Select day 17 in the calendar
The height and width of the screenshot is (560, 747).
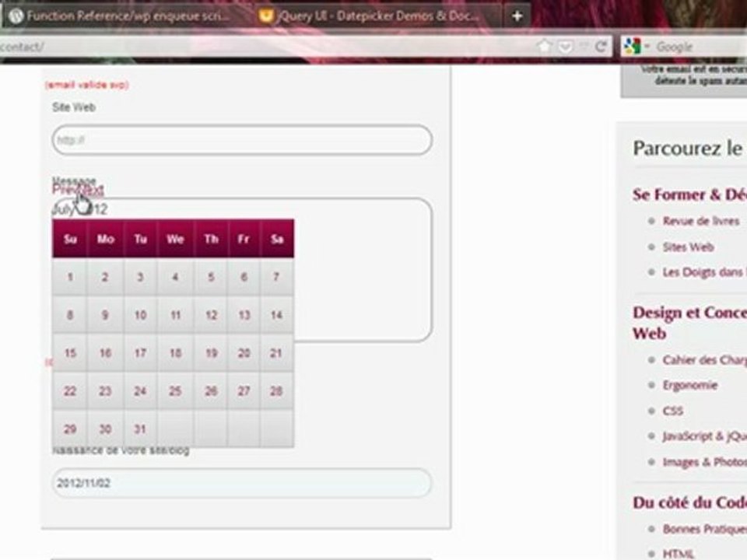point(140,353)
